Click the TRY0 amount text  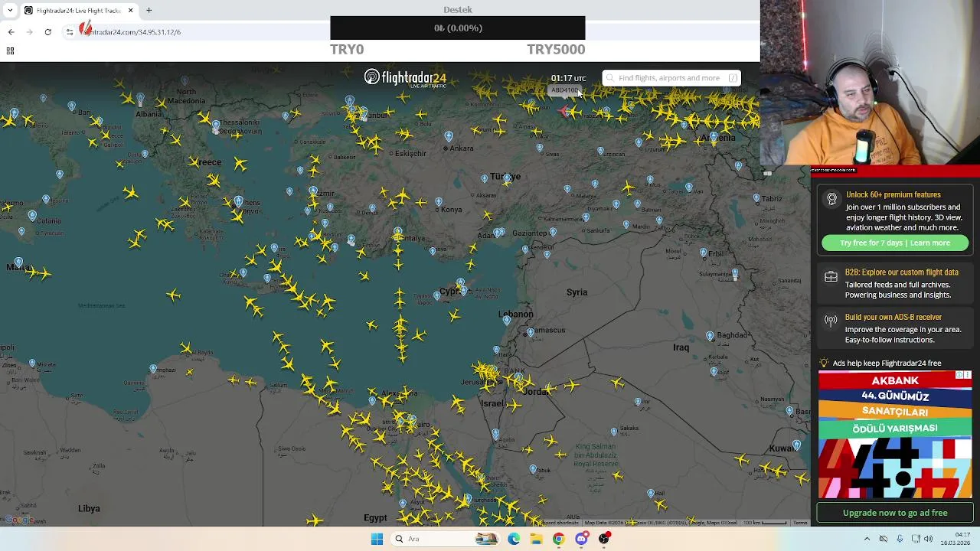(347, 49)
